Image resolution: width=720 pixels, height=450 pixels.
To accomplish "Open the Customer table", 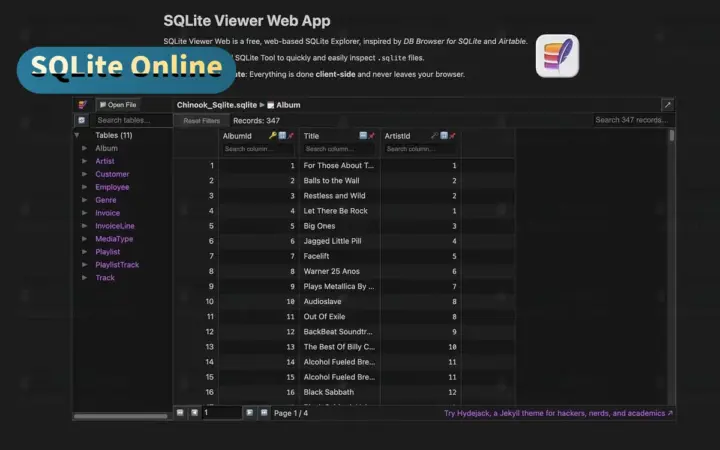I will [112, 174].
